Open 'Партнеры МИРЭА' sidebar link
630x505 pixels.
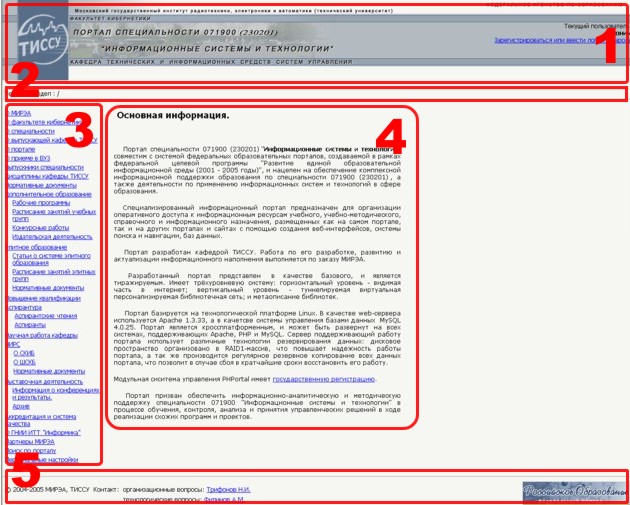click(x=31, y=442)
